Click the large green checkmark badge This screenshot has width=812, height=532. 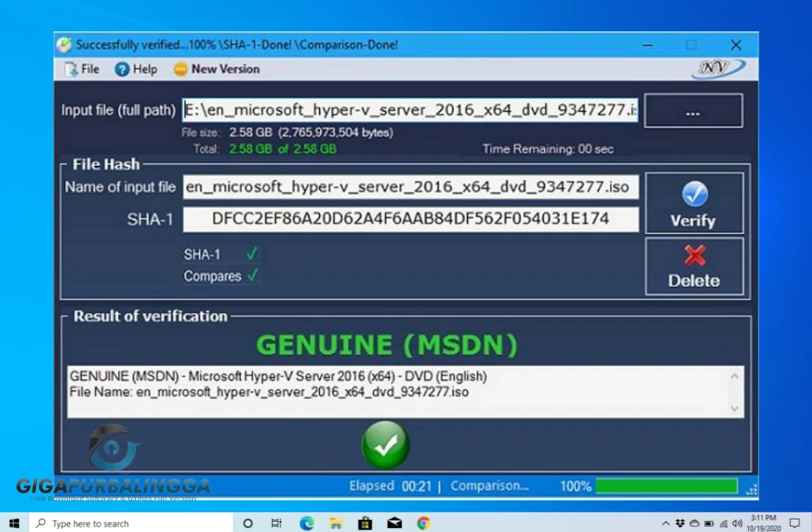(x=385, y=446)
